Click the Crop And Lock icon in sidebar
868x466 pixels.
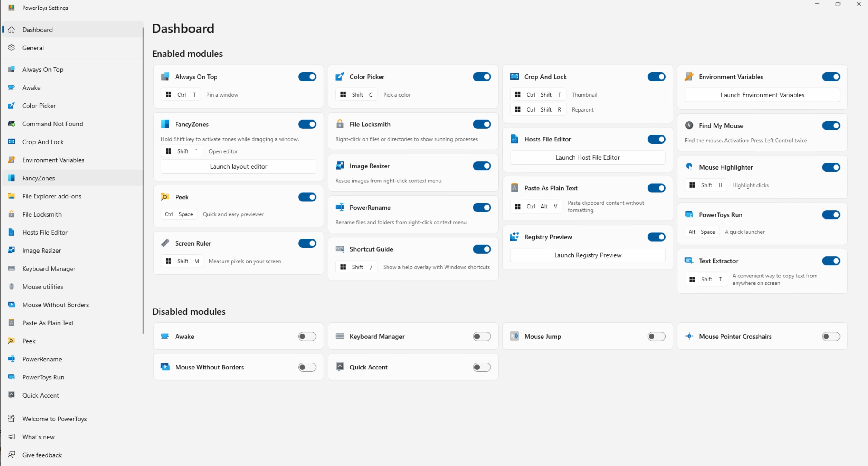coord(11,141)
